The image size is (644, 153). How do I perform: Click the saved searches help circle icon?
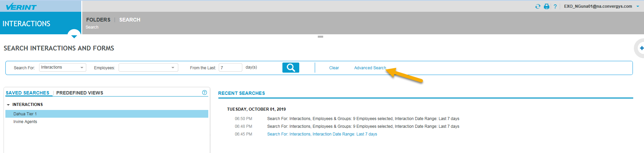click(x=205, y=92)
